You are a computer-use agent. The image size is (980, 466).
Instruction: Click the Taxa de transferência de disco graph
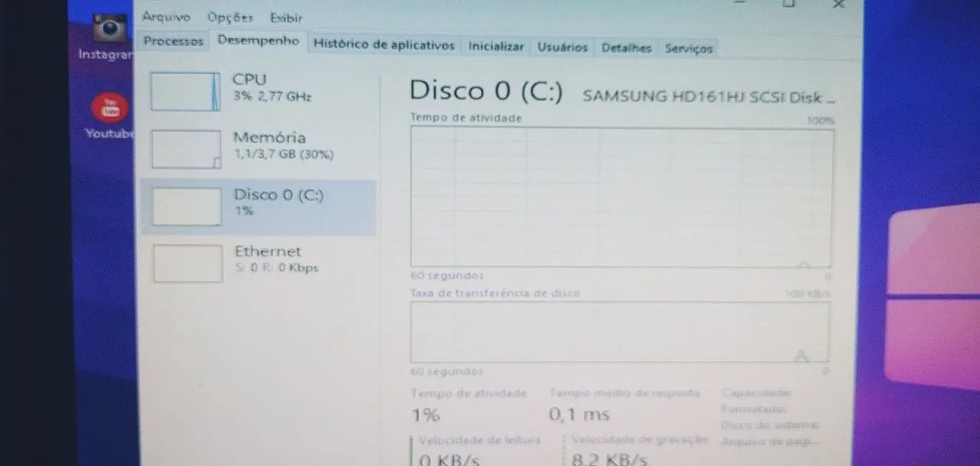(x=620, y=332)
